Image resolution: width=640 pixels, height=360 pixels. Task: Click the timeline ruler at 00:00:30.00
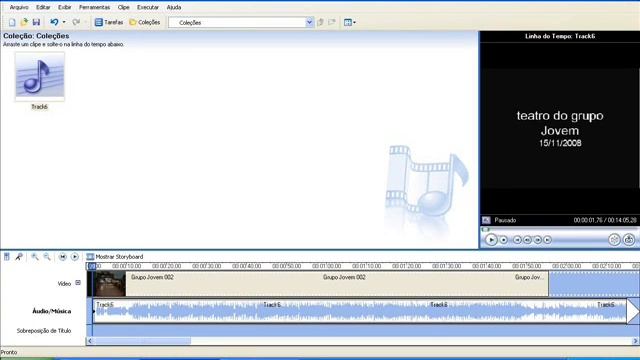(207, 266)
